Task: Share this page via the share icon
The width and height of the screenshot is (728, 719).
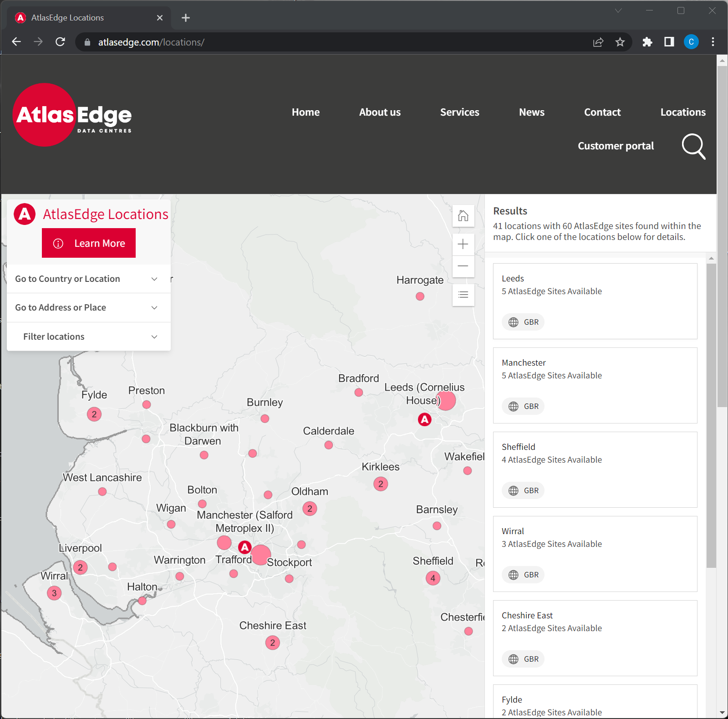Action: tap(598, 42)
